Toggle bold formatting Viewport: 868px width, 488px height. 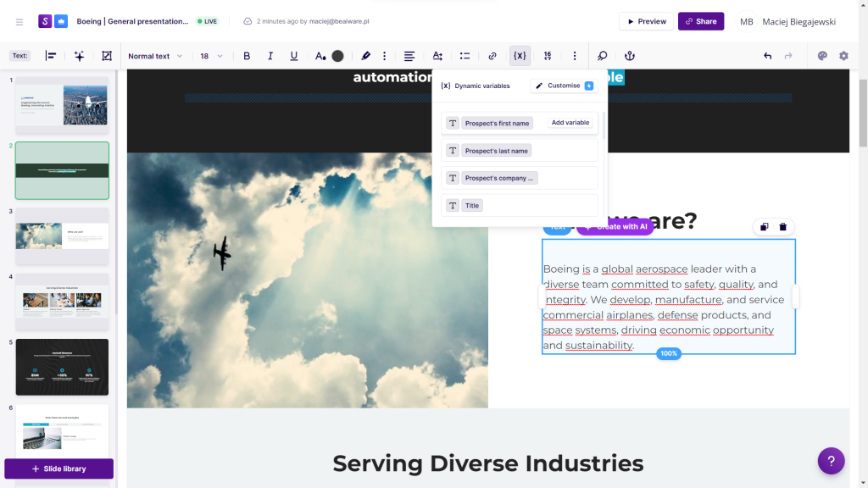tap(247, 56)
